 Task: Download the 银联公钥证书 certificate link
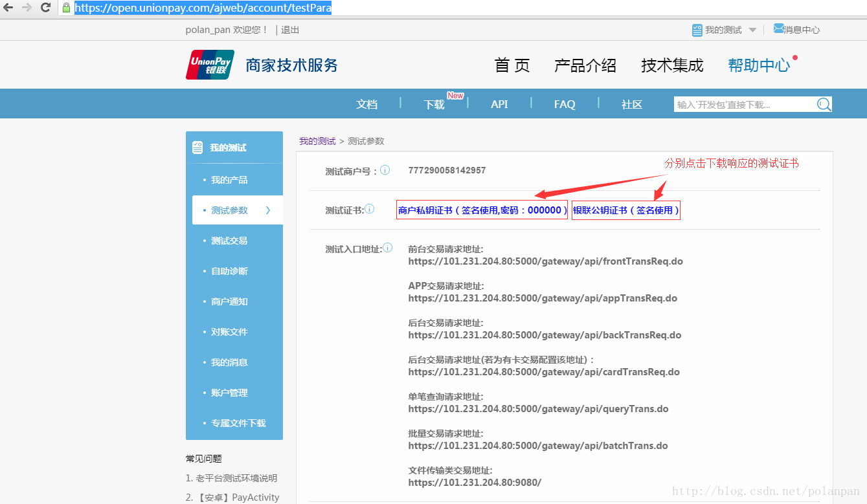[x=626, y=210]
